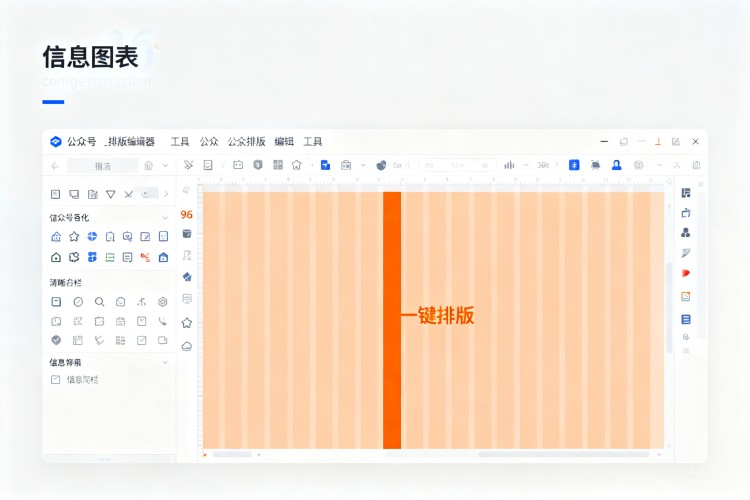Image resolution: width=750 pixels, height=500 pixels.
Task: Open the orange picture icon in the right sidebar
Action: pos(685,297)
